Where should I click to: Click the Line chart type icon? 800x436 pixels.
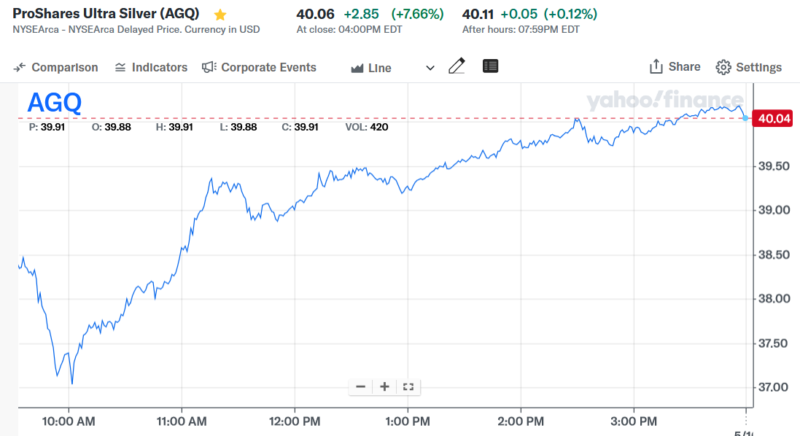pyautogui.click(x=357, y=67)
